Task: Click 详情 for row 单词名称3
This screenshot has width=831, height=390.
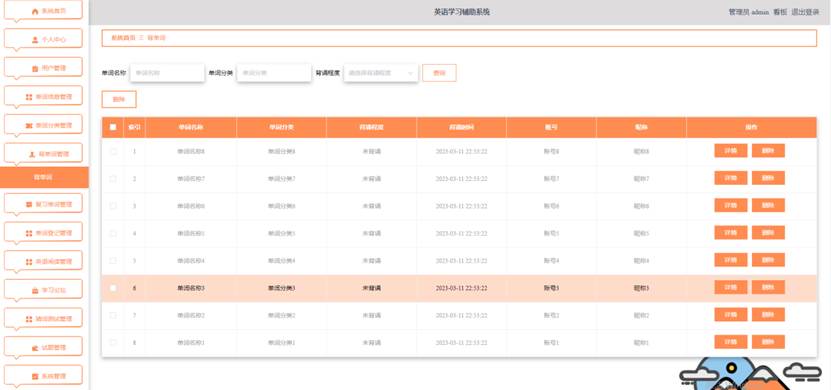Action: (731, 287)
